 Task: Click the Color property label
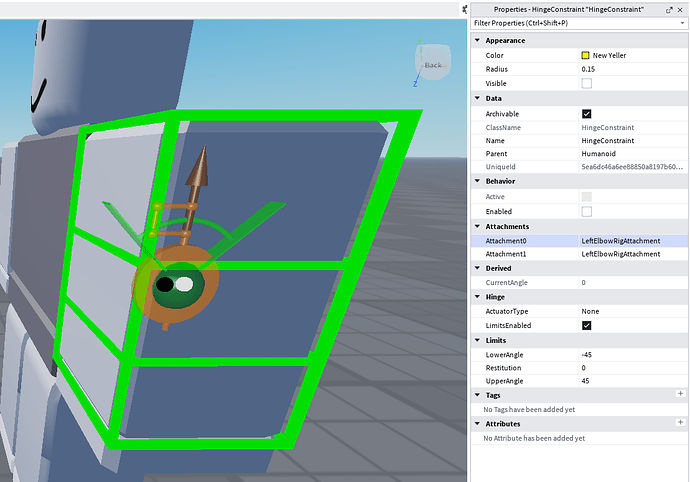(x=495, y=55)
